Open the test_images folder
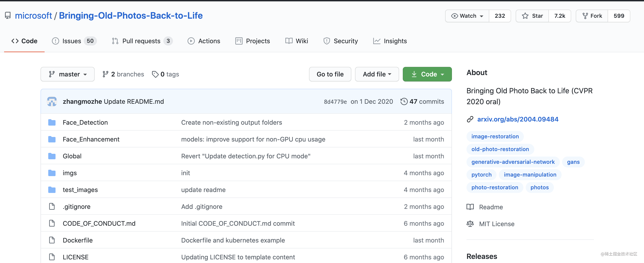The height and width of the screenshot is (263, 644). [80, 190]
